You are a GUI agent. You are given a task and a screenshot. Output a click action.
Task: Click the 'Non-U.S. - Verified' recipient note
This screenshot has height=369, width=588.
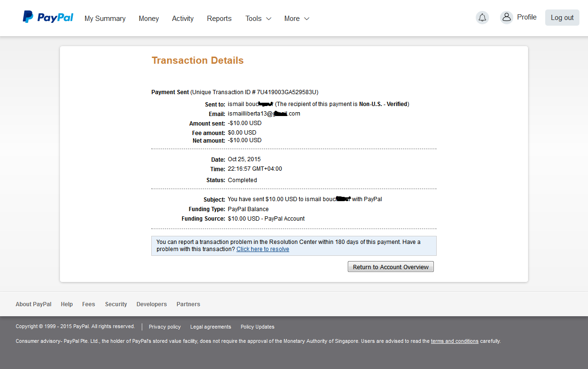pyautogui.click(x=383, y=104)
